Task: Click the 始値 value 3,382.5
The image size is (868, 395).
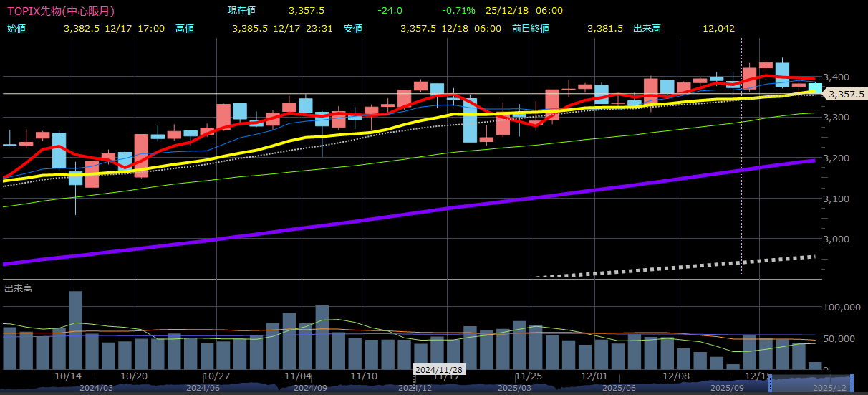Action: click(x=81, y=29)
